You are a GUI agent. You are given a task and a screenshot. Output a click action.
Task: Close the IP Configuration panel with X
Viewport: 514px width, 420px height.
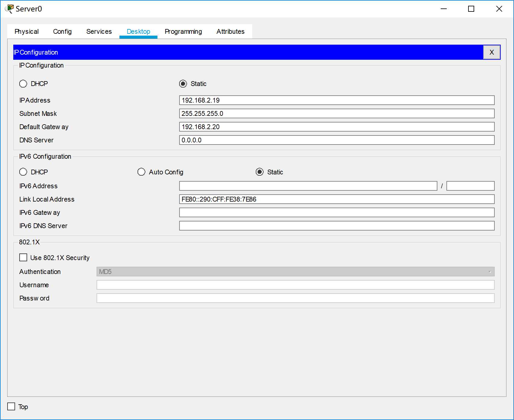click(492, 52)
